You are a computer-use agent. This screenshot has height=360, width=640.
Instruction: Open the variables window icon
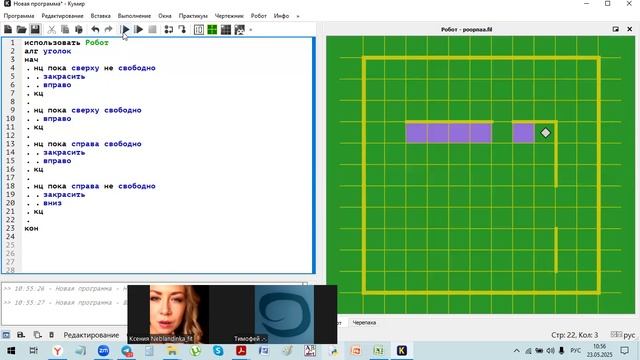tap(199, 29)
